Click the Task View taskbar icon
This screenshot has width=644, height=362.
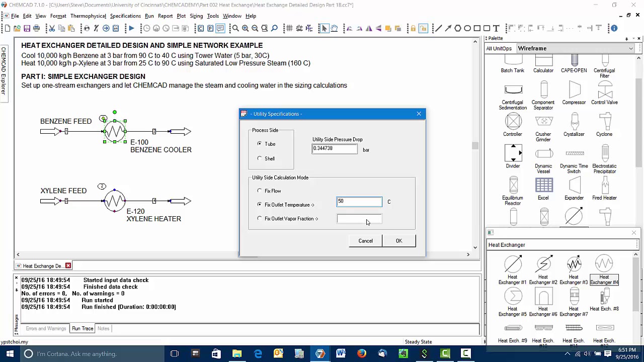point(175,354)
